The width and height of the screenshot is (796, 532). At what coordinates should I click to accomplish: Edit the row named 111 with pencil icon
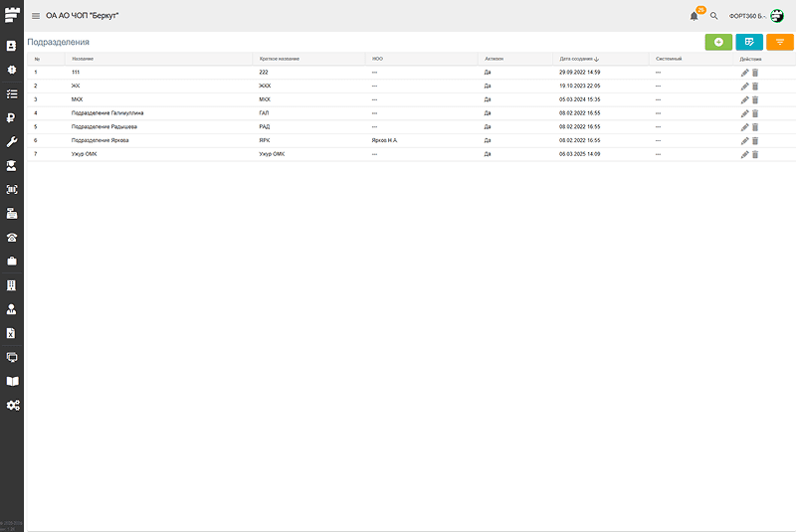[x=744, y=73]
